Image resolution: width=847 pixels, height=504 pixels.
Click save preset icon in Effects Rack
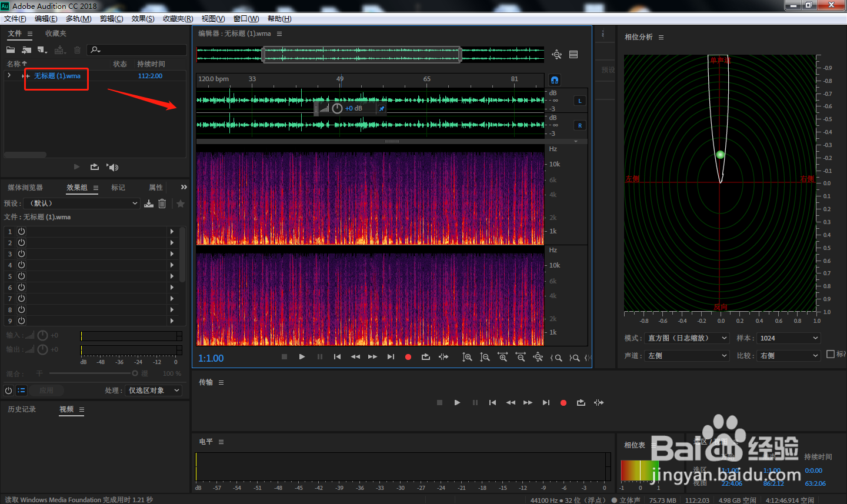click(149, 203)
